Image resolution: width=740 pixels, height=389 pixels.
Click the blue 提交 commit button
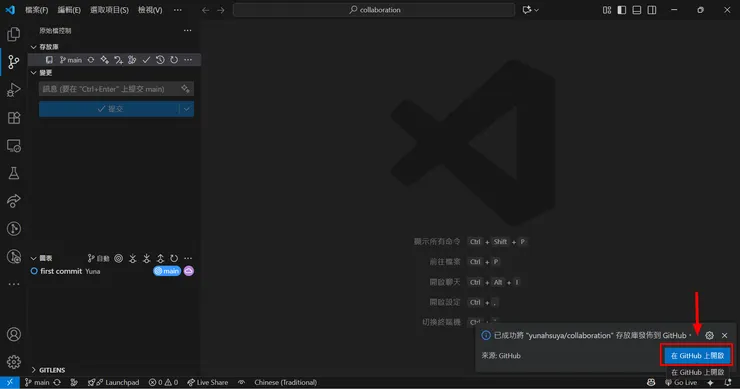[x=109, y=109]
